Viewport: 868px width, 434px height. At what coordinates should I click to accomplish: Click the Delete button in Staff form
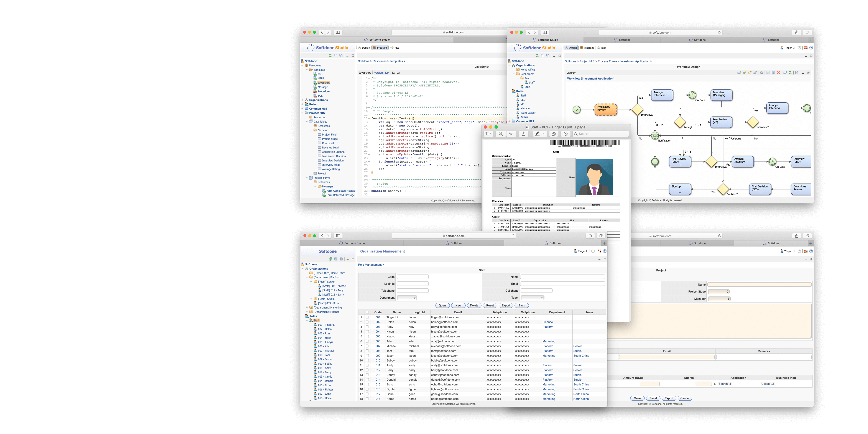click(474, 306)
